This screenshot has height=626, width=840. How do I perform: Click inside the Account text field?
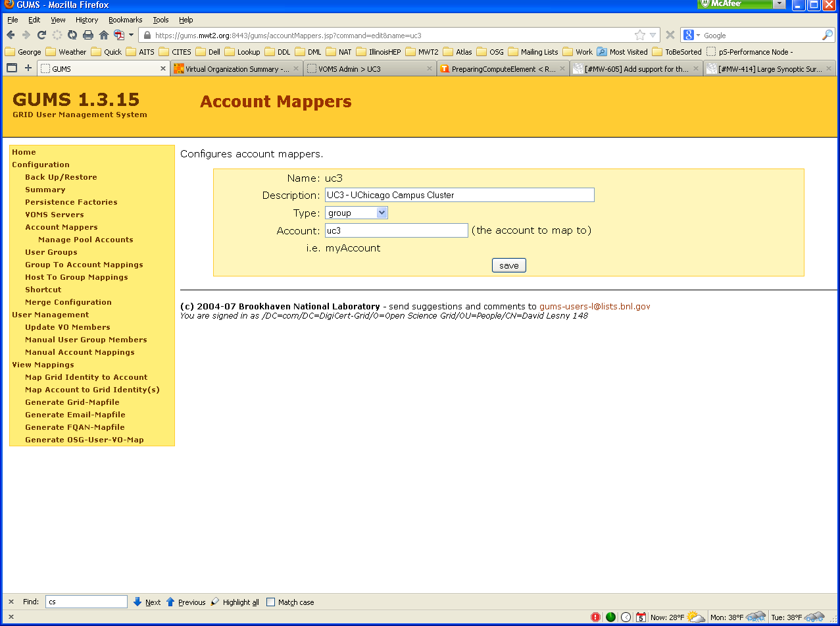[396, 230]
